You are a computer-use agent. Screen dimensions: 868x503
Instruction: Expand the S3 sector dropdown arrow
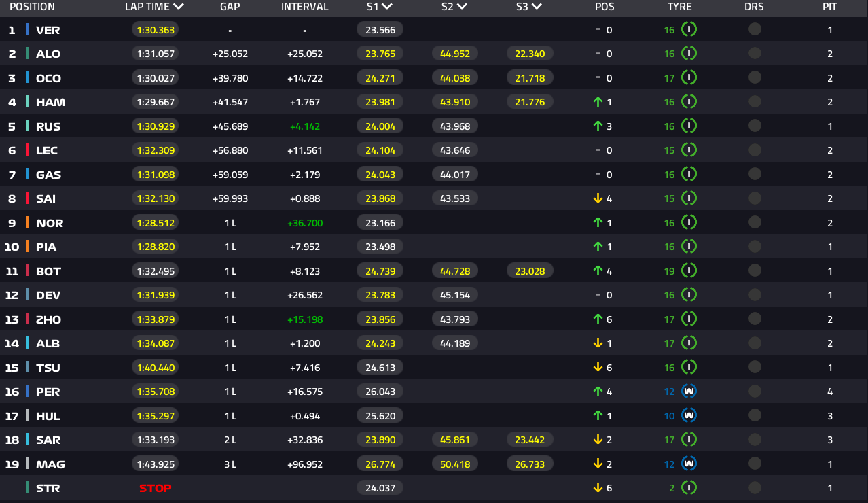pyautogui.click(x=537, y=7)
